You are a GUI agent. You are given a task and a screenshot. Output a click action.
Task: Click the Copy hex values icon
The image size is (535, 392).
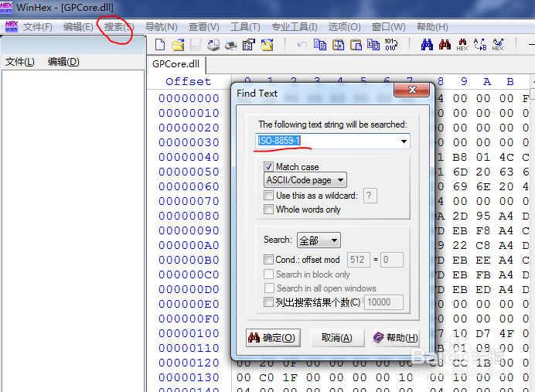373,45
